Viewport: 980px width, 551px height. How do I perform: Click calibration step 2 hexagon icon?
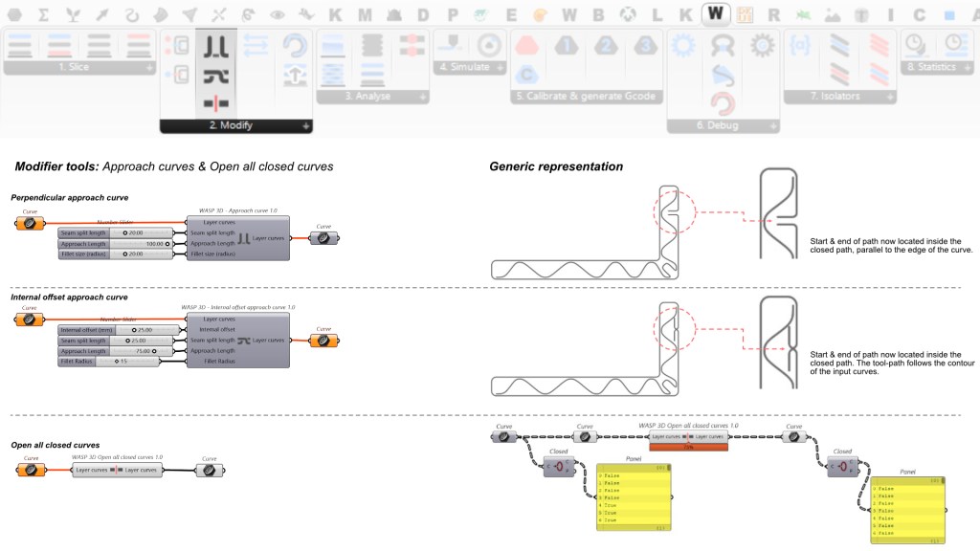[605, 45]
